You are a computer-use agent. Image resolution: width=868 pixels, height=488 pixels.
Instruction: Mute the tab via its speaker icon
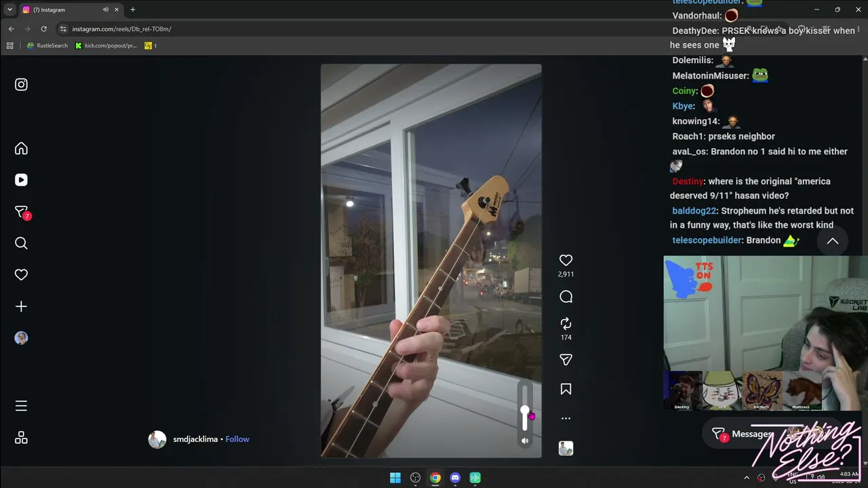coord(105,9)
